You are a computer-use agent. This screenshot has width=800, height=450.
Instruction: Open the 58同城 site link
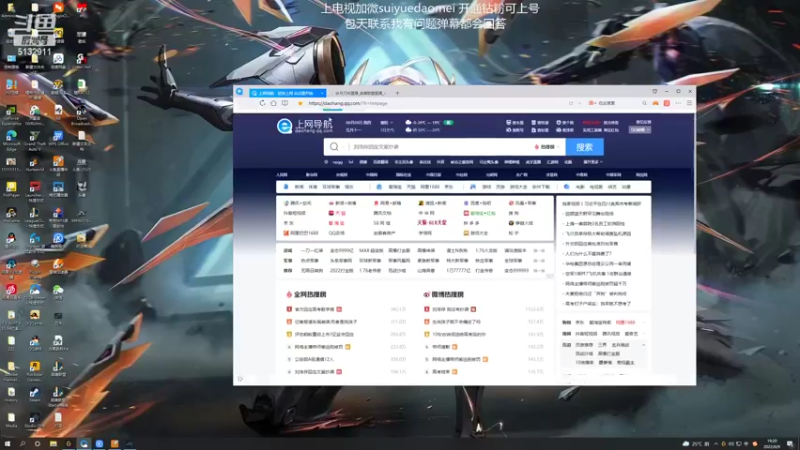point(382,223)
